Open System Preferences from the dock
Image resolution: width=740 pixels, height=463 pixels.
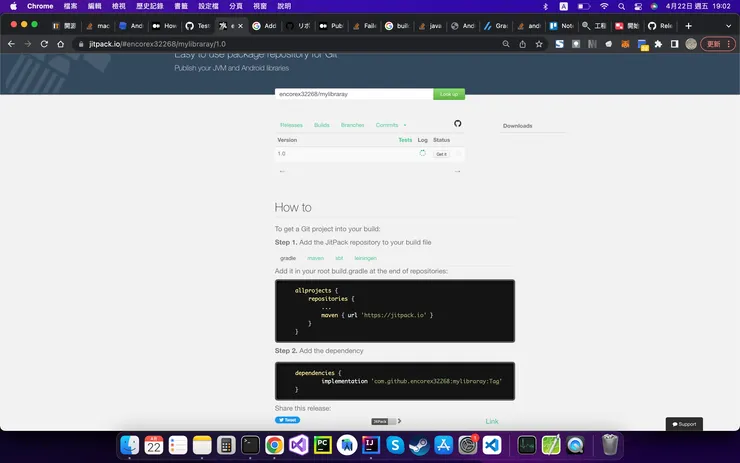(468, 445)
